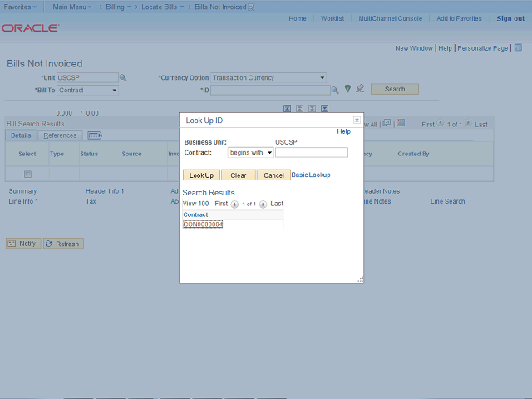Open the Summary link below the grid
The height and width of the screenshot is (399, 532).
(22, 191)
